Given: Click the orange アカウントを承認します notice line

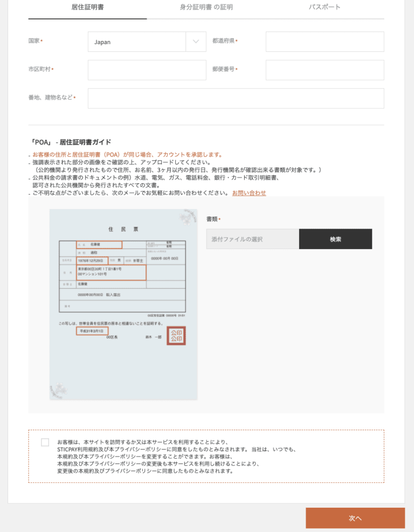Looking at the screenshot, I should pyautogui.click(x=127, y=155).
